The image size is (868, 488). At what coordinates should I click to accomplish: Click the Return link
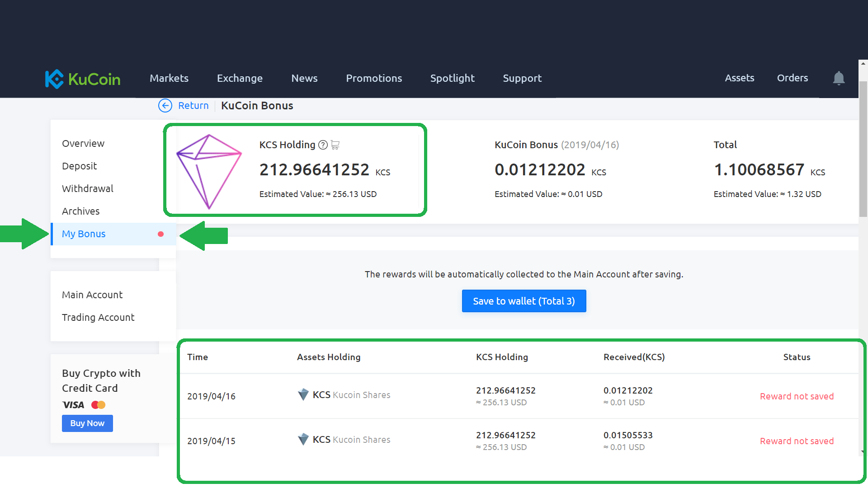click(x=193, y=106)
